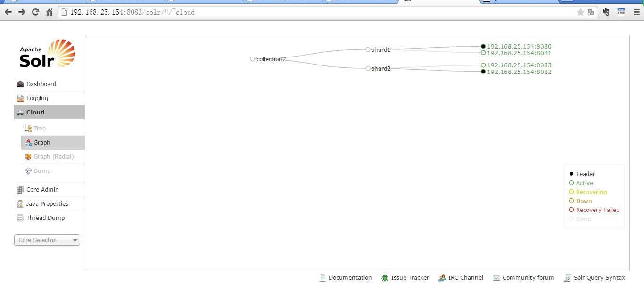Click the collection2 label
This screenshot has width=644, height=292.
[271, 59]
